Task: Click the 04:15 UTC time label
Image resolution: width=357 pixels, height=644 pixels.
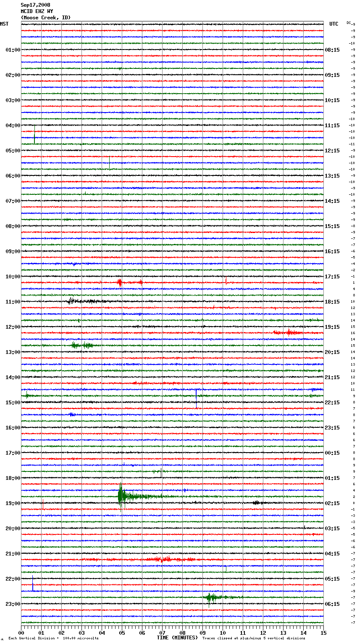Action: [x=332, y=554]
